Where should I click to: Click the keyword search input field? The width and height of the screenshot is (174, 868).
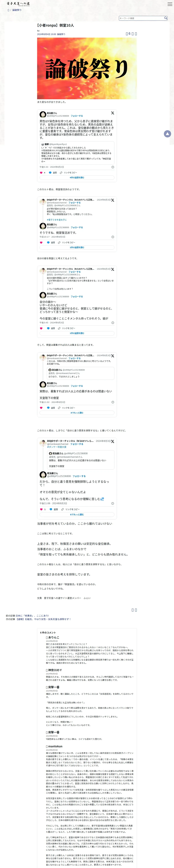(141, 18)
